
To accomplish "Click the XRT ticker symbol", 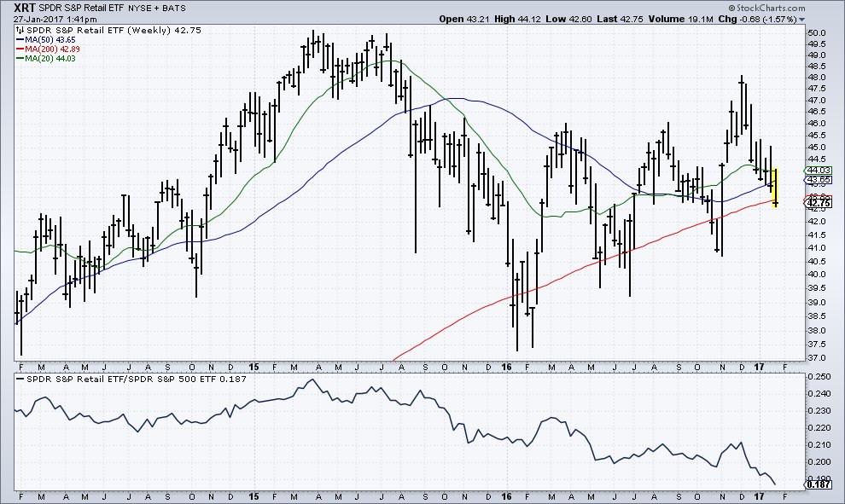I will (25, 8).
